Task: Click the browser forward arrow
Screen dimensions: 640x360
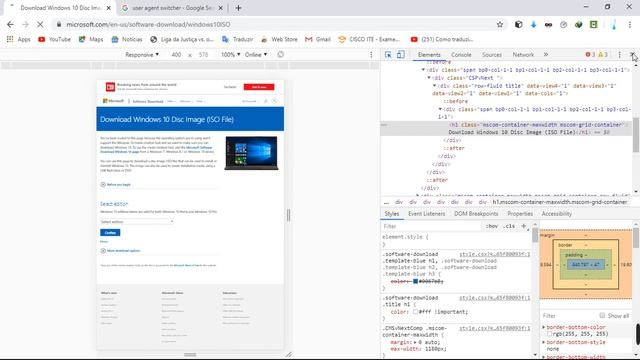Action: coord(25,24)
